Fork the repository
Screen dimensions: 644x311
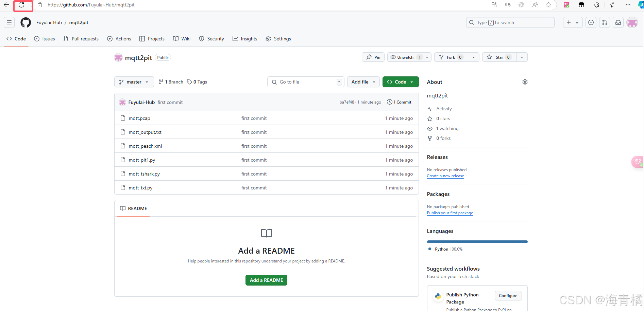(x=451, y=57)
